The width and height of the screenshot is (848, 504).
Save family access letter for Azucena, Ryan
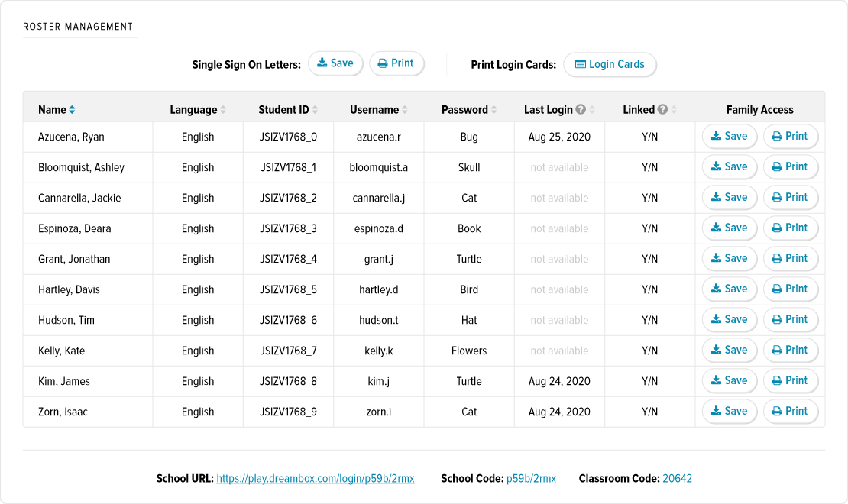click(729, 136)
